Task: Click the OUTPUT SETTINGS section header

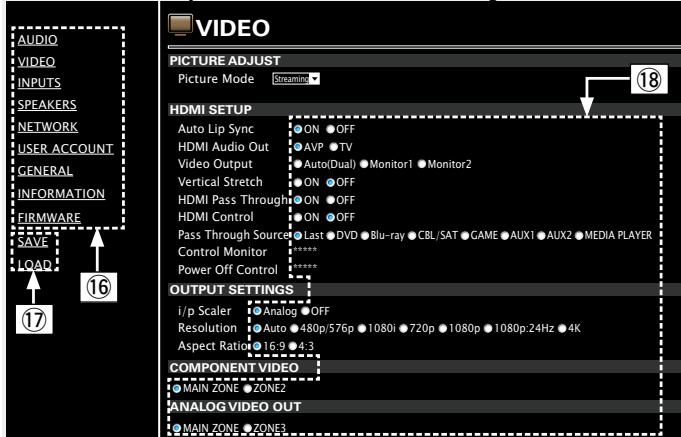Action: [x=231, y=290]
